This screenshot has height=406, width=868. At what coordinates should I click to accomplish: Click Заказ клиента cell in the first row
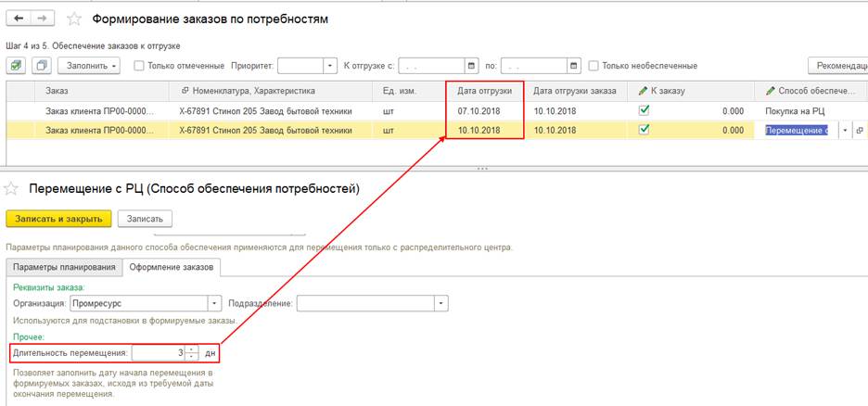(x=104, y=111)
